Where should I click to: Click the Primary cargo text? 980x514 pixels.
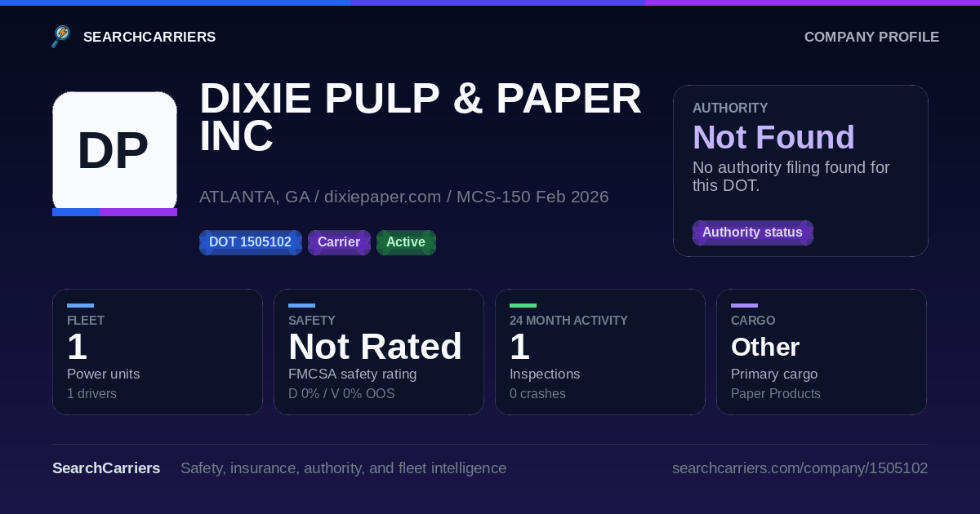[774, 374]
